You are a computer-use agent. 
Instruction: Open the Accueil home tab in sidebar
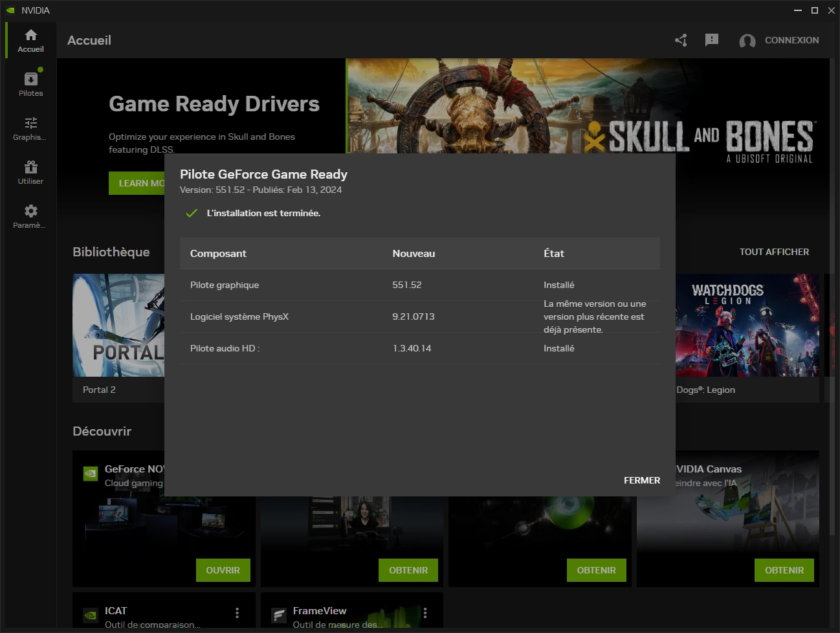click(x=30, y=40)
